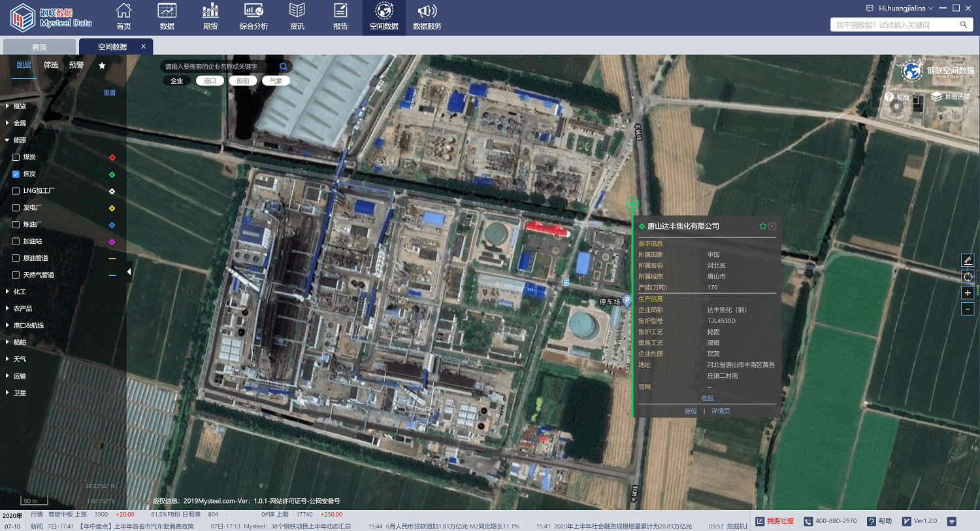Select the 预警 sidebar tab
The height and width of the screenshot is (531, 980).
76,65
